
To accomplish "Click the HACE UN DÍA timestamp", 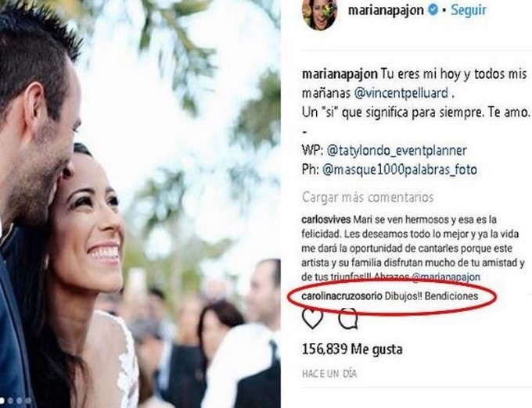I will [x=329, y=374].
